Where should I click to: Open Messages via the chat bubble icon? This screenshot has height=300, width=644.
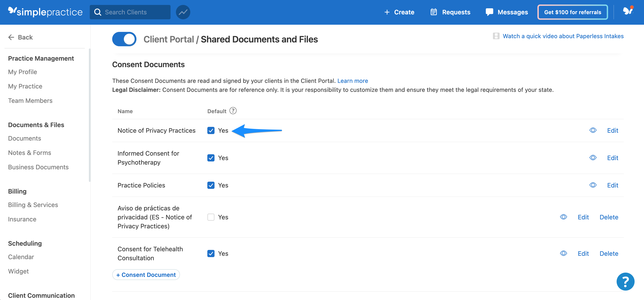point(489,12)
